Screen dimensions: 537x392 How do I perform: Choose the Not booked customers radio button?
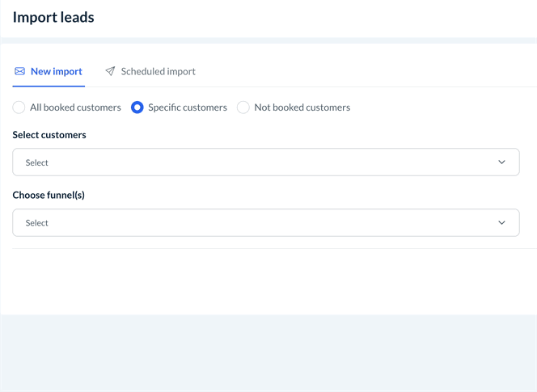tap(243, 107)
